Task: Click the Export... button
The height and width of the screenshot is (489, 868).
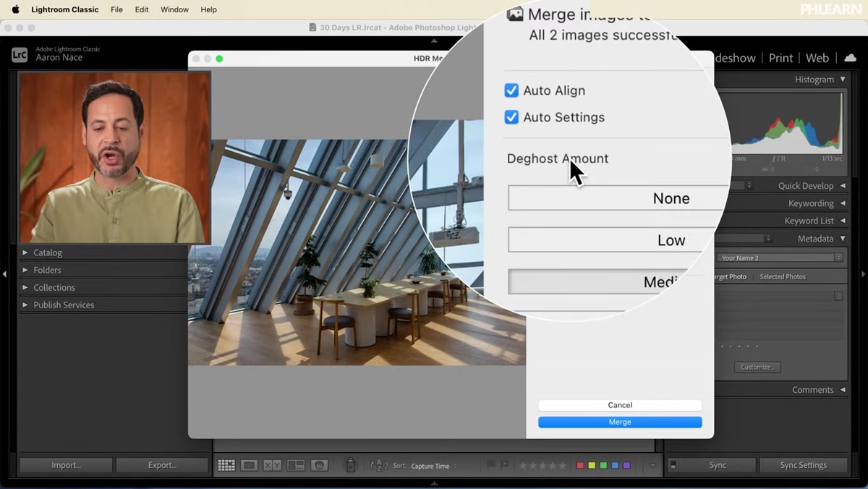Action: (162, 465)
